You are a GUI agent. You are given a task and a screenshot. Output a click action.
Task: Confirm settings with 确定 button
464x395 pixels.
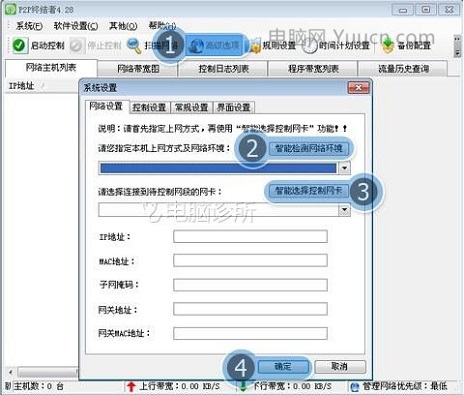(283, 367)
